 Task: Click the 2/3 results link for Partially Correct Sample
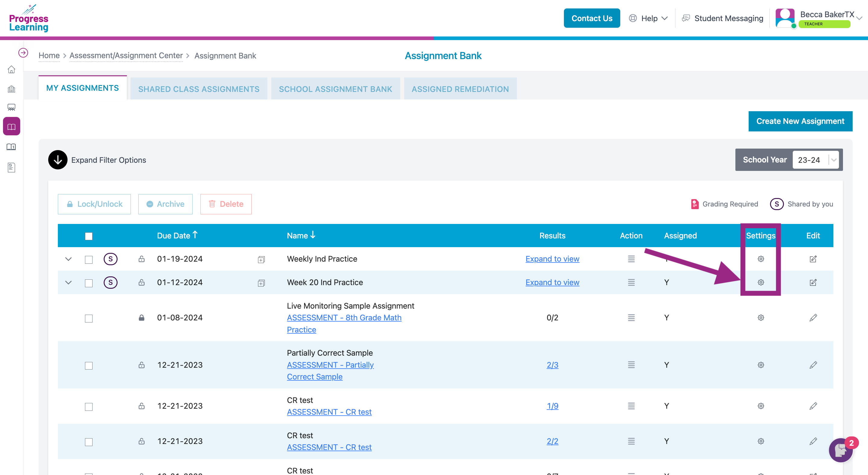pos(552,364)
